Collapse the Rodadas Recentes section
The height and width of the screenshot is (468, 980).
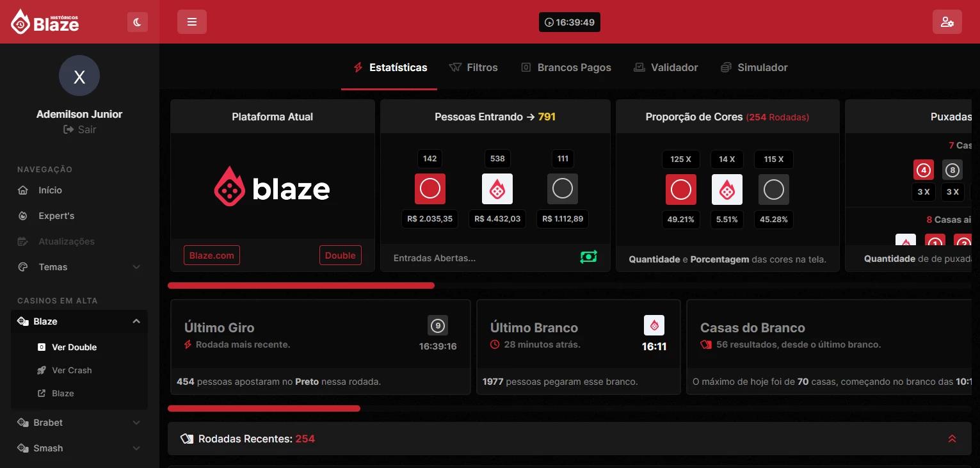point(952,439)
